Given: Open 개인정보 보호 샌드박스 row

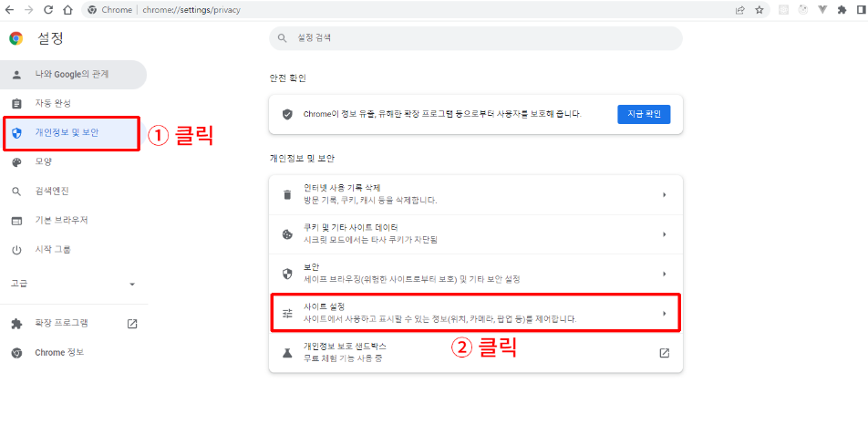Looking at the screenshot, I should pos(476,353).
